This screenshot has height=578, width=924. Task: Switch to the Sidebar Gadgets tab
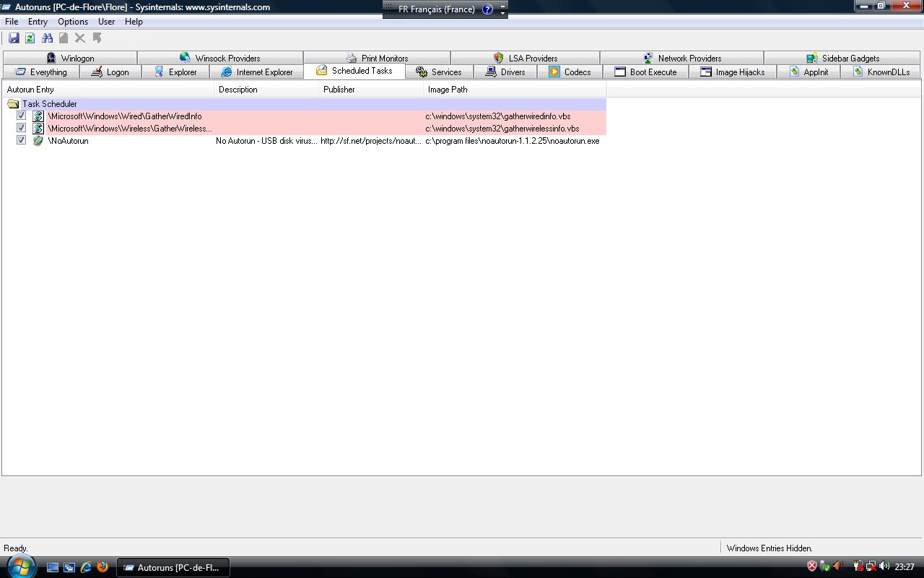(842, 58)
